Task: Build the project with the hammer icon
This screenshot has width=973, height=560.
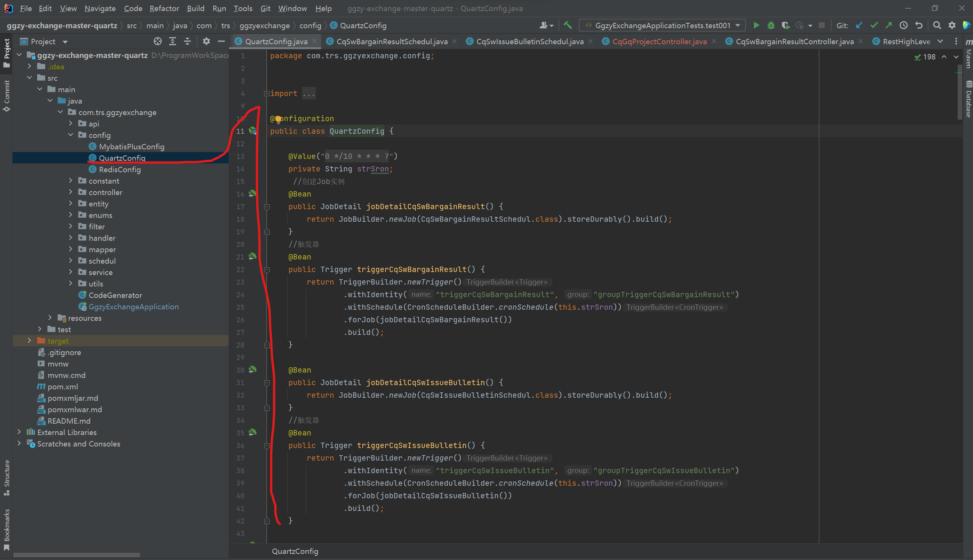Action: point(568,26)
